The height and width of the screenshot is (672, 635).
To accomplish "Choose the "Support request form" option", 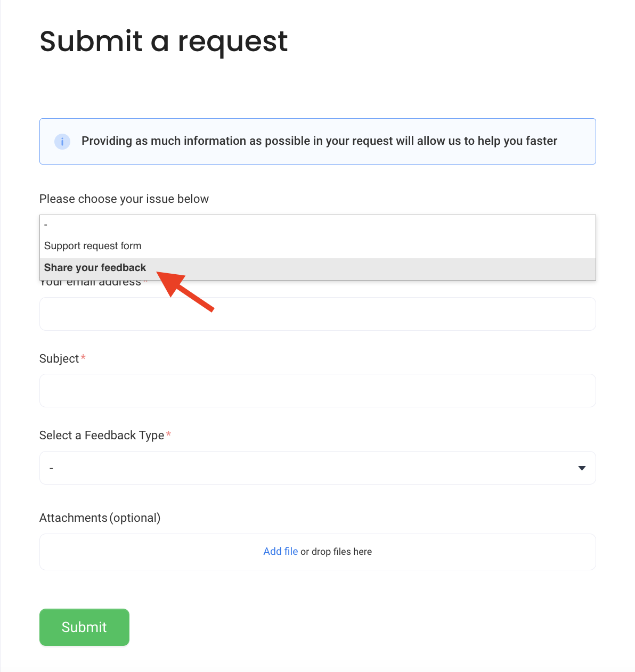I will point(318,246).
